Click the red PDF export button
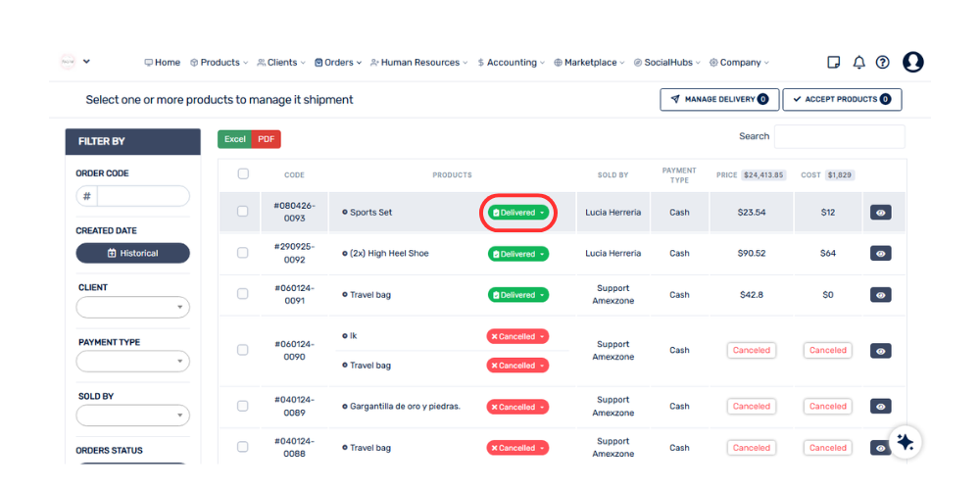The image size is (980, 490). [267, 139]
